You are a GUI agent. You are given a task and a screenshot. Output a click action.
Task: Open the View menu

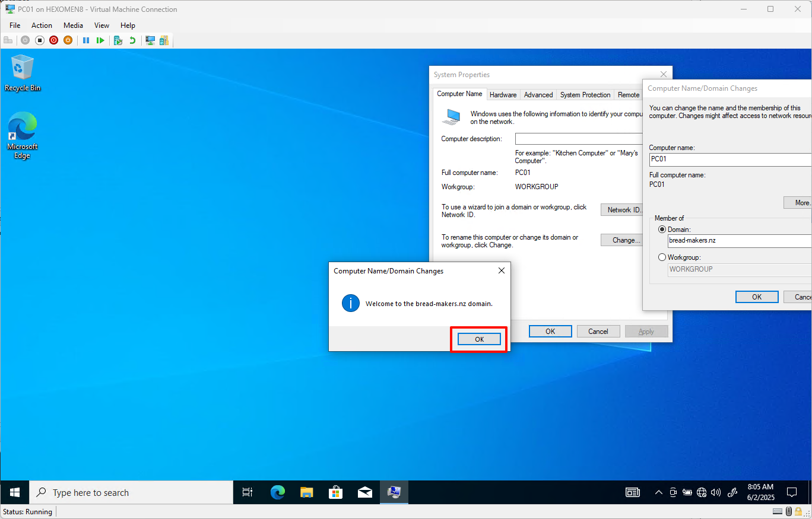pyautogui.click(x=101, y=26)
